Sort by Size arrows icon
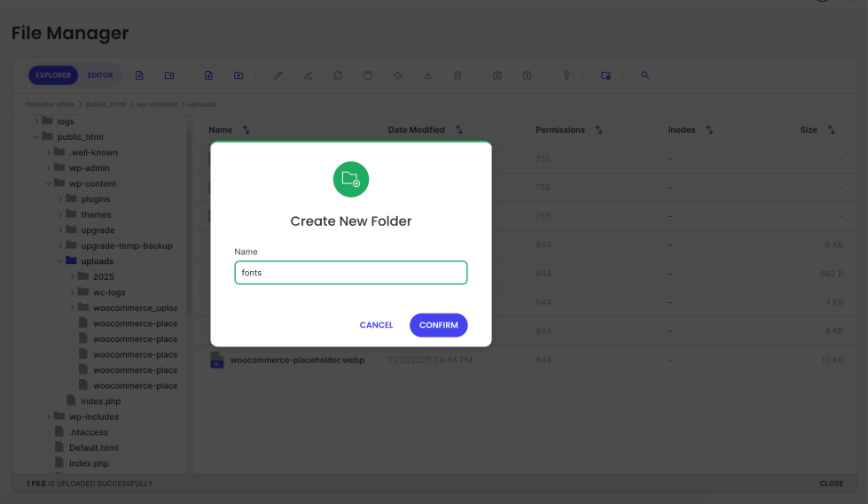Screen dimensions: 868x504 (832, 129)
